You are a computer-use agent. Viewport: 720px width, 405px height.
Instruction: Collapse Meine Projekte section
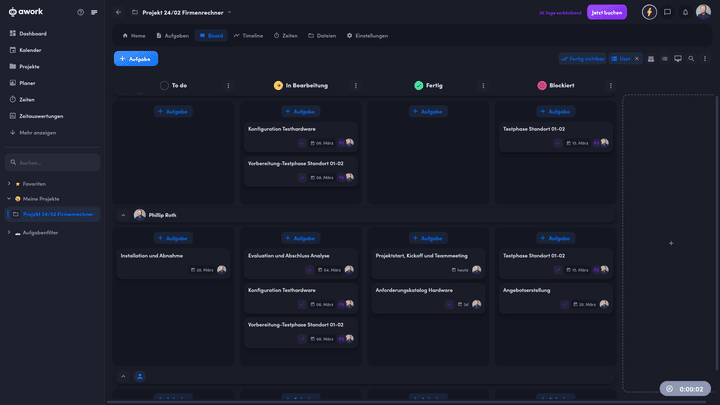[9, 199]
